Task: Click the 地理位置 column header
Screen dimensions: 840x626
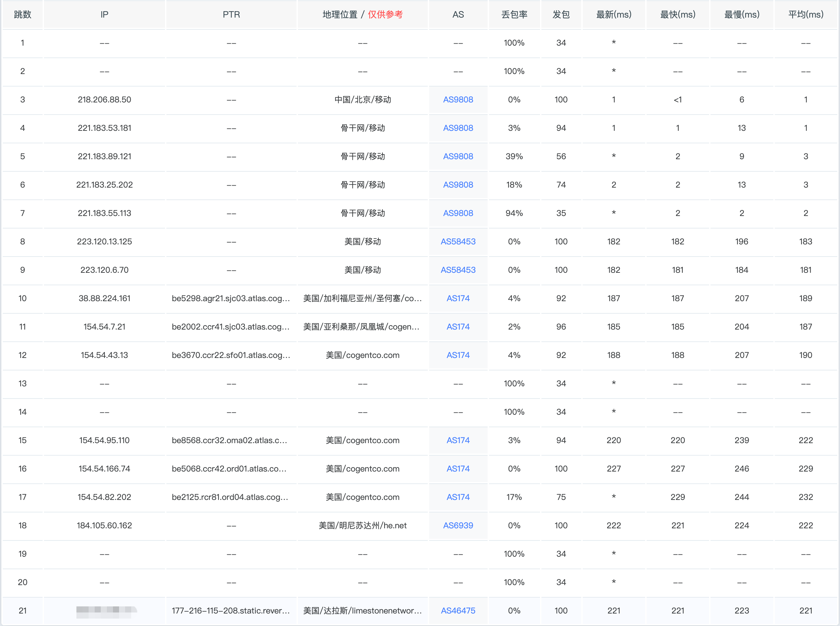Action: [x=340, y=15]
